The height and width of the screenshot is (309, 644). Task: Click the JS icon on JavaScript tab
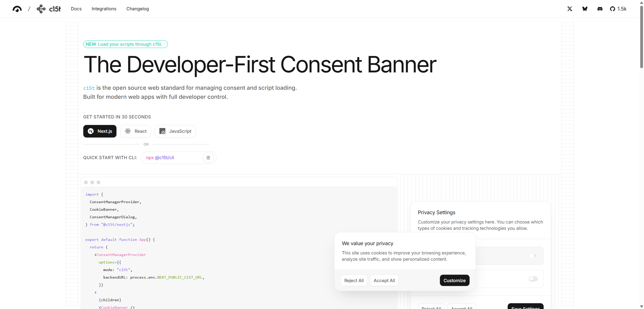tap(163, 131)
